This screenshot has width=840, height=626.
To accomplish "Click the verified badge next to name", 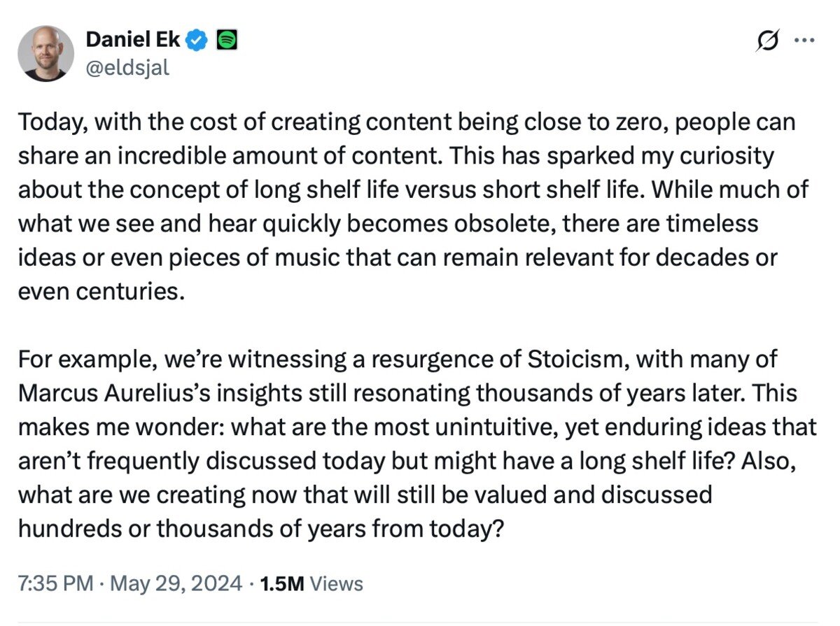I will click(195, 40).
